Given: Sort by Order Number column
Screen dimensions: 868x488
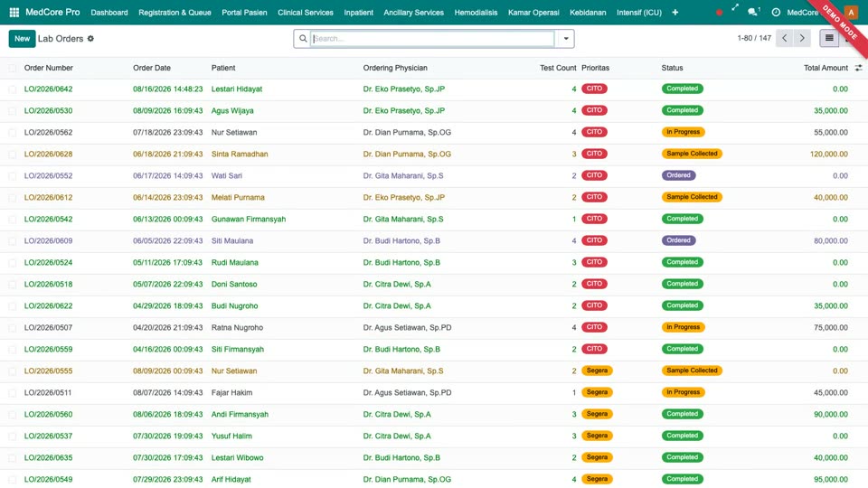Looking at the screenshot, I should click(49, 68).
